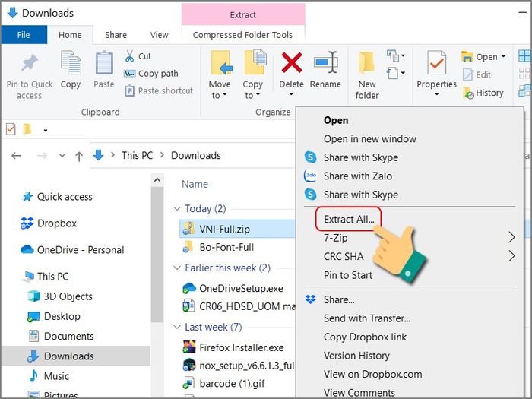Choose Share with Zalo
The height and width of the screenshot is (399, 532).
point(358,176)
